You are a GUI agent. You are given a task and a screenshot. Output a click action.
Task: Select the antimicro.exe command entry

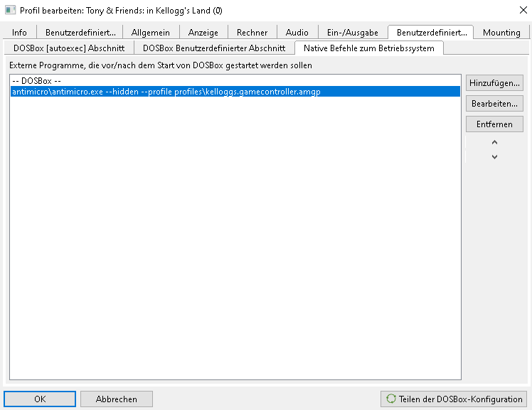tap(166, 92)
